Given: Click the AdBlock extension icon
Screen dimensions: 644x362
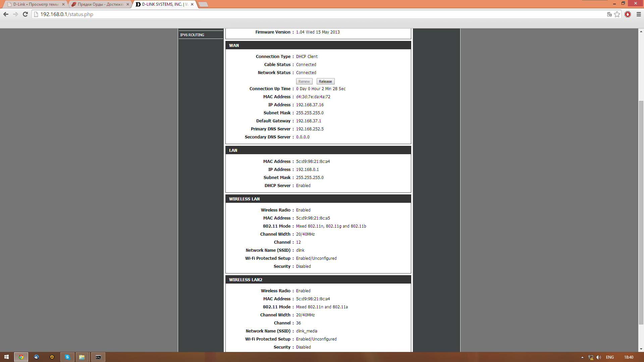Looking at the screenshot, I should click(628, 14).
